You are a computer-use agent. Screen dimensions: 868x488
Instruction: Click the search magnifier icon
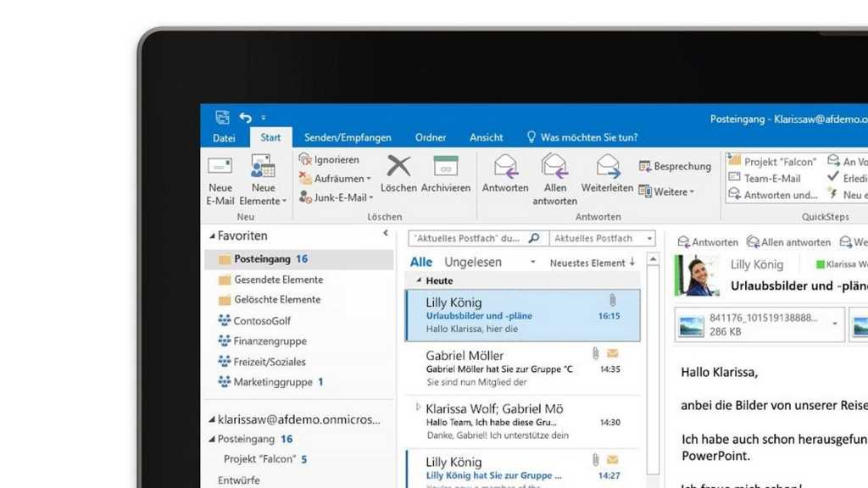(x=534, y=238)
